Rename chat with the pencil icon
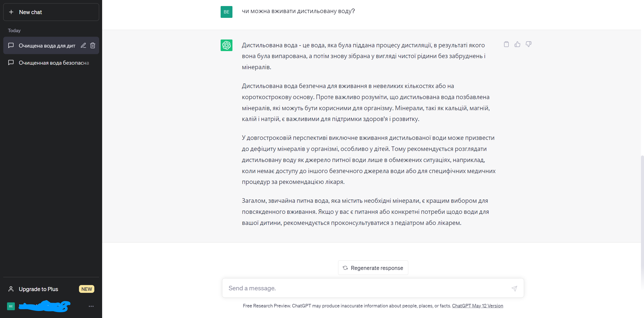 tap(83, 46)
